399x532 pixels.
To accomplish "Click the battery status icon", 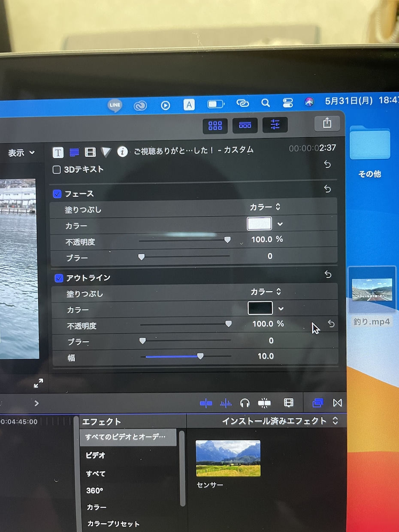I will coord(216,104).
